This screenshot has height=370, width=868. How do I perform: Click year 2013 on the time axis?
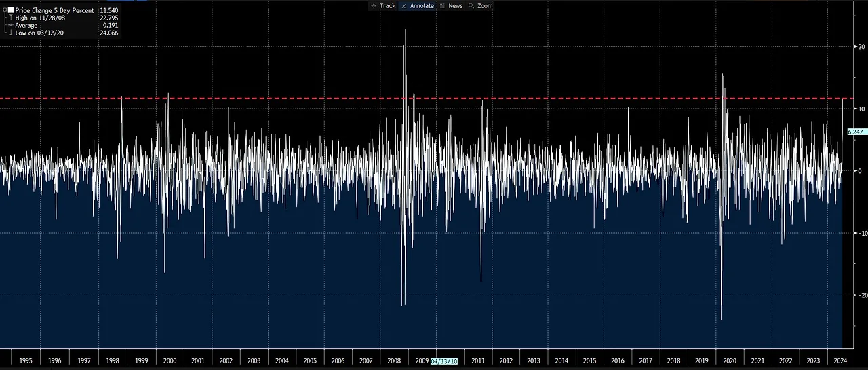click(x=534, y=361)
